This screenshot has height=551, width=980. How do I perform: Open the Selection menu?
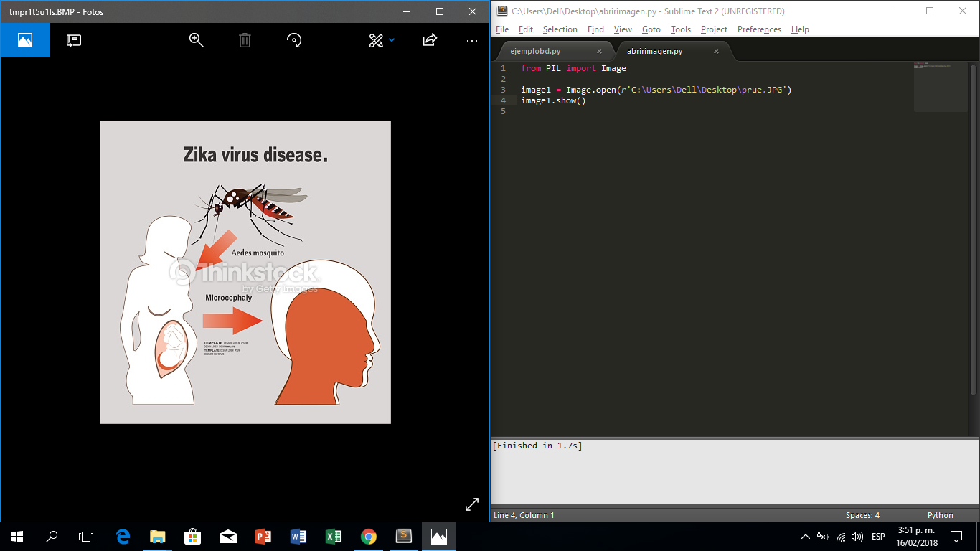(560, 29)
